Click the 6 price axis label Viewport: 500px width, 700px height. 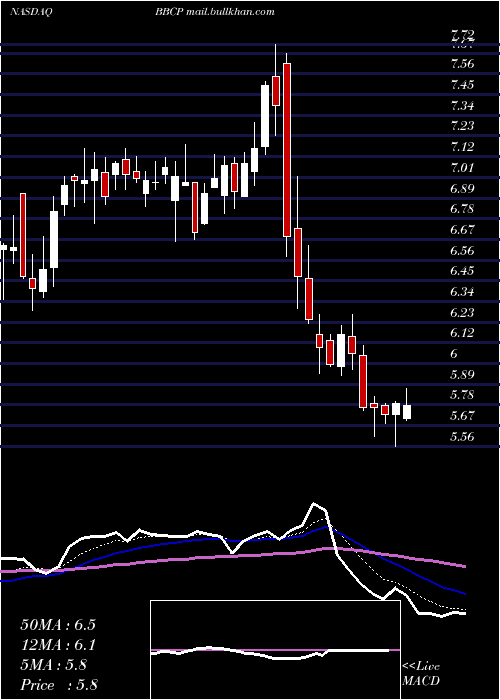[454, 354]
